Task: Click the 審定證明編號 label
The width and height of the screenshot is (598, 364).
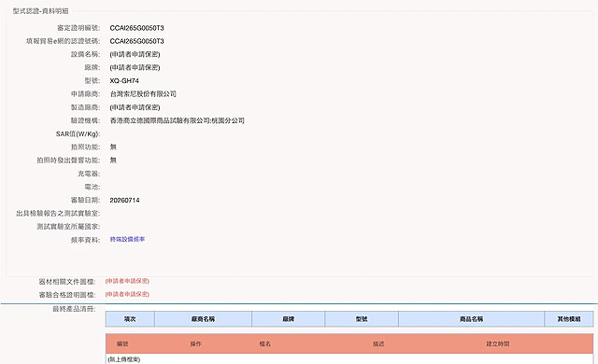Action: click(78, 28)
